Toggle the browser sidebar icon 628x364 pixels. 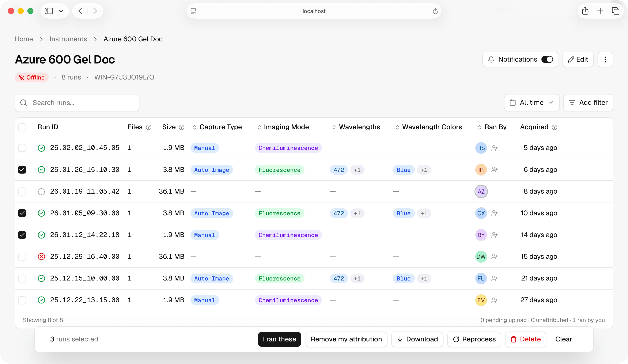(x=49, y=11)
